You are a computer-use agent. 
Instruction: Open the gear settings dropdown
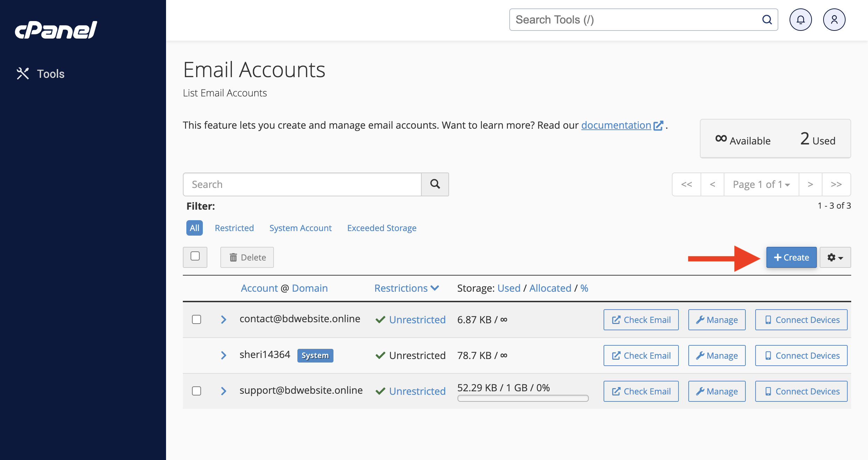point(835,257)
